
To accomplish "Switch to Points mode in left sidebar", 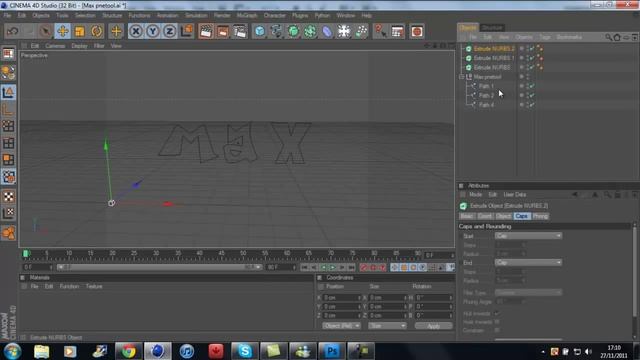I will tap(8, 126).
